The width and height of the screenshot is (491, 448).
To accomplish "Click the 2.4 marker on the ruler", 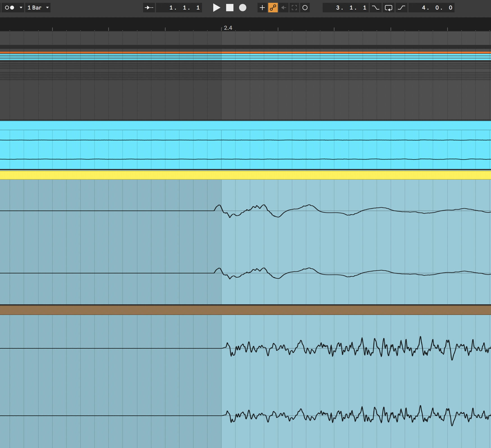I will (228, 28).
